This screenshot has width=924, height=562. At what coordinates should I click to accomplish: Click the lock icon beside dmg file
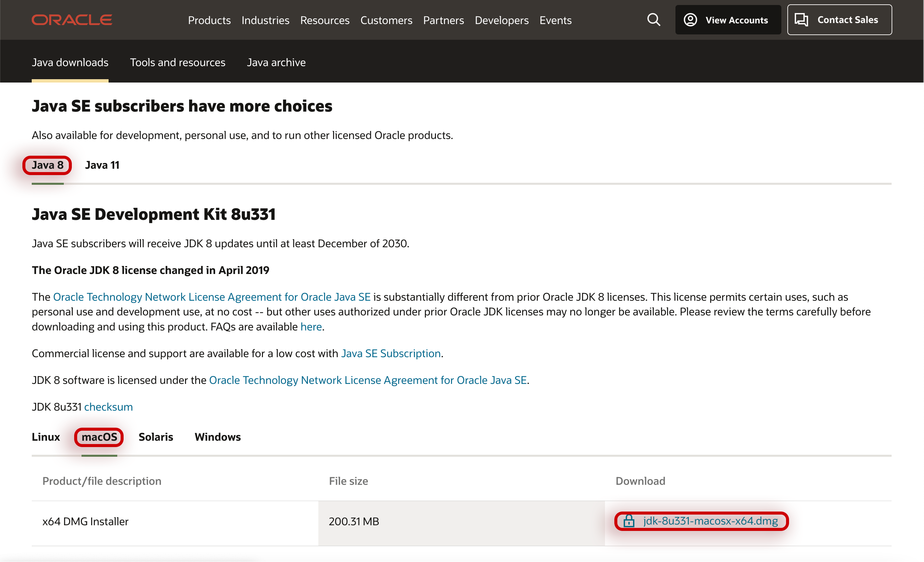pos(629,521)
